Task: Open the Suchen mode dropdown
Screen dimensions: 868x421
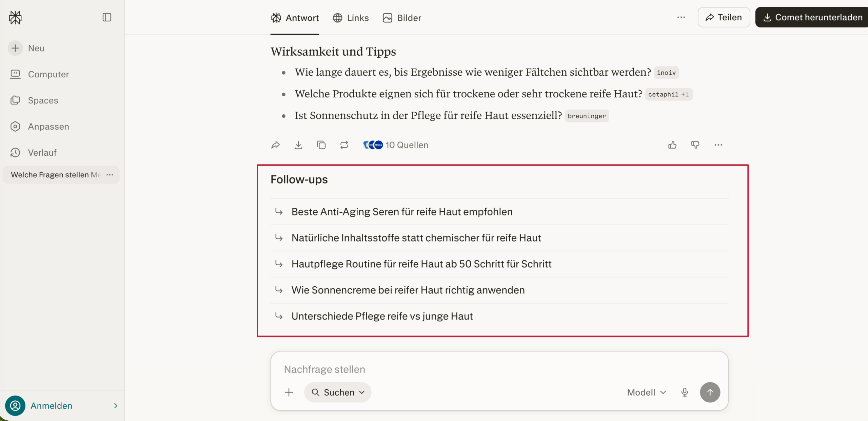Action: [x=338, y=393]
